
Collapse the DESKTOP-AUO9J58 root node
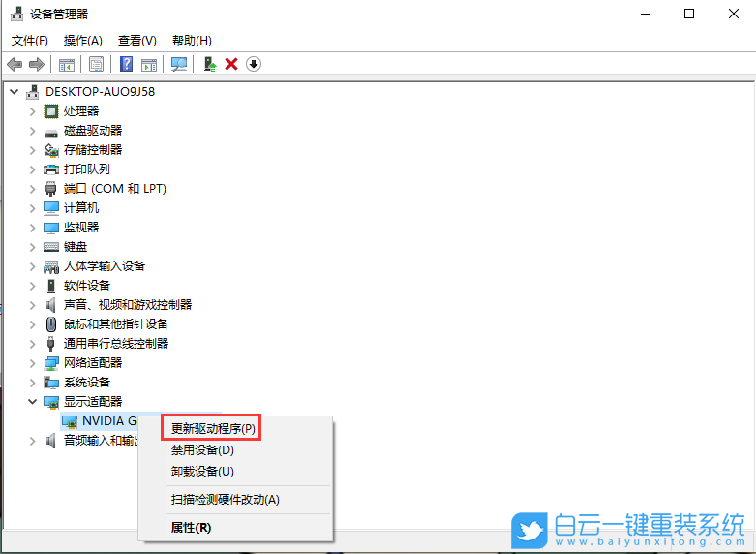pyautogui.click(x=15, y=91)
